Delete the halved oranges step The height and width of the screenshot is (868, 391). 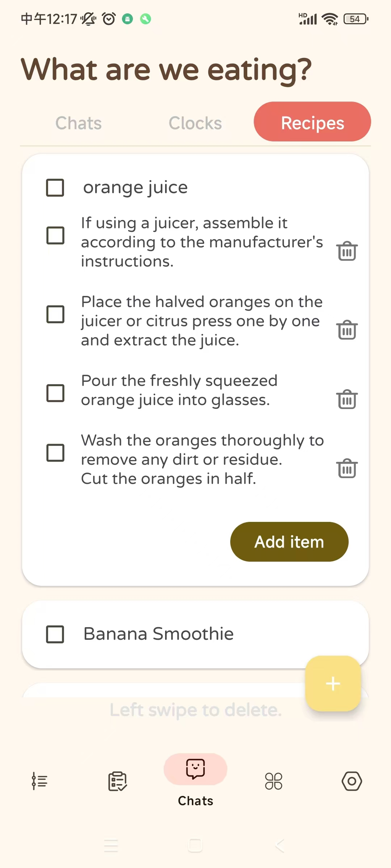click(x=347, y=330)
